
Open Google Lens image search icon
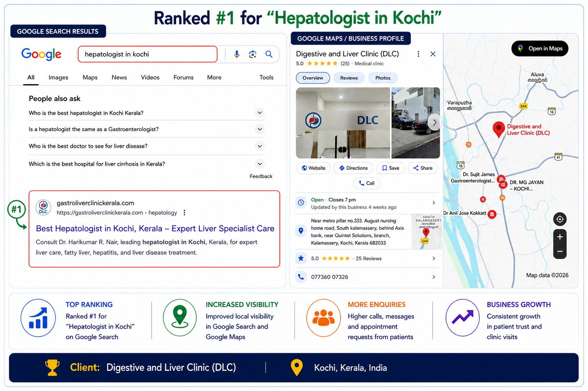[x=252, y=54]
